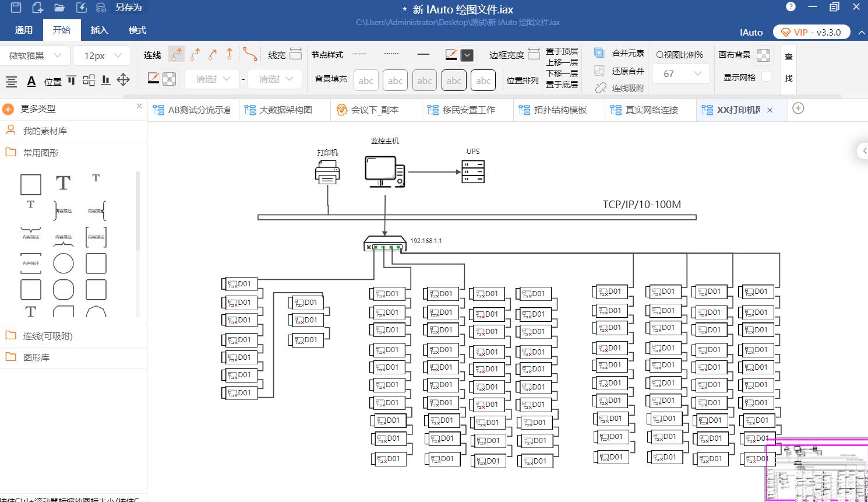Click the four-arrow move icon

click(x=123, y=80)
